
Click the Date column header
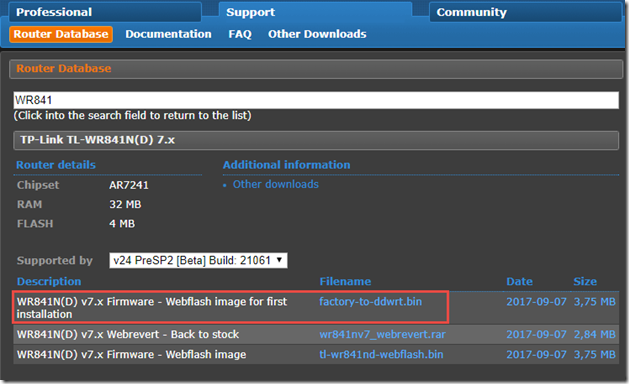(519, 281)
